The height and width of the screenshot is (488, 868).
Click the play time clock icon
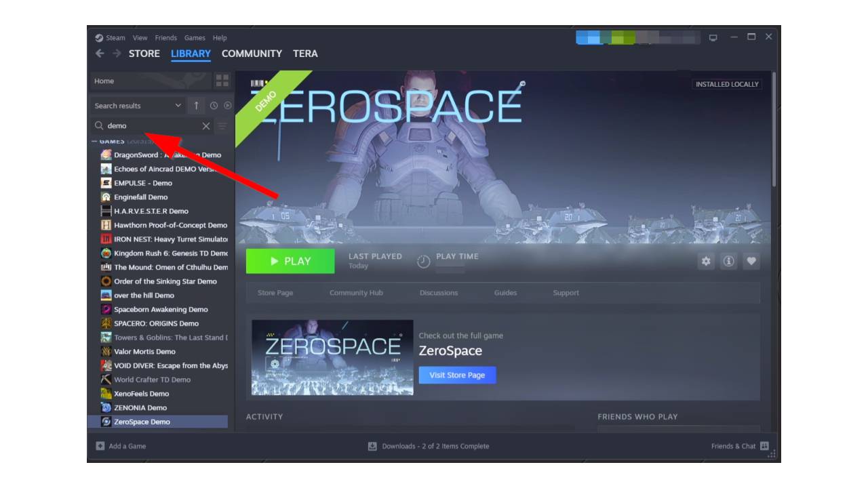coord(424,262)
